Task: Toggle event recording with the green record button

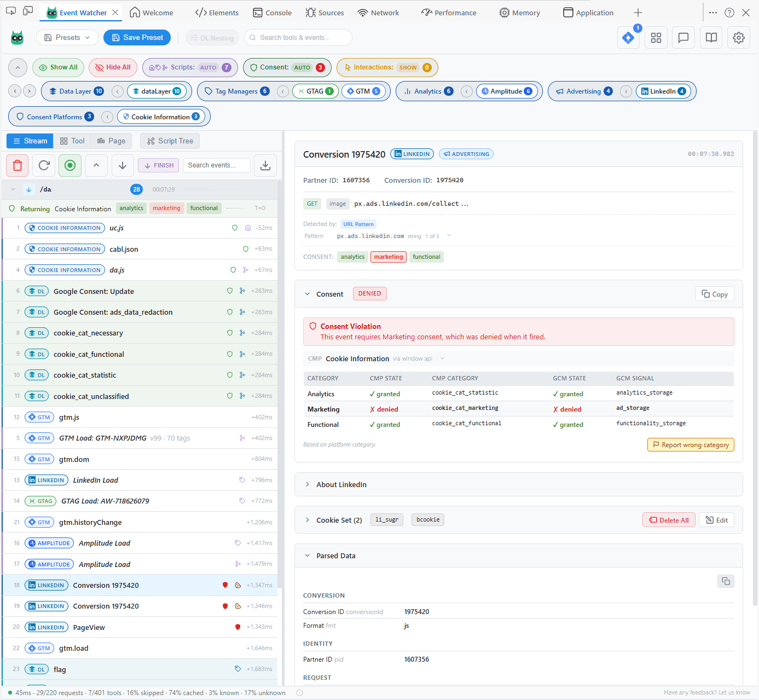Action: (70, 165)
